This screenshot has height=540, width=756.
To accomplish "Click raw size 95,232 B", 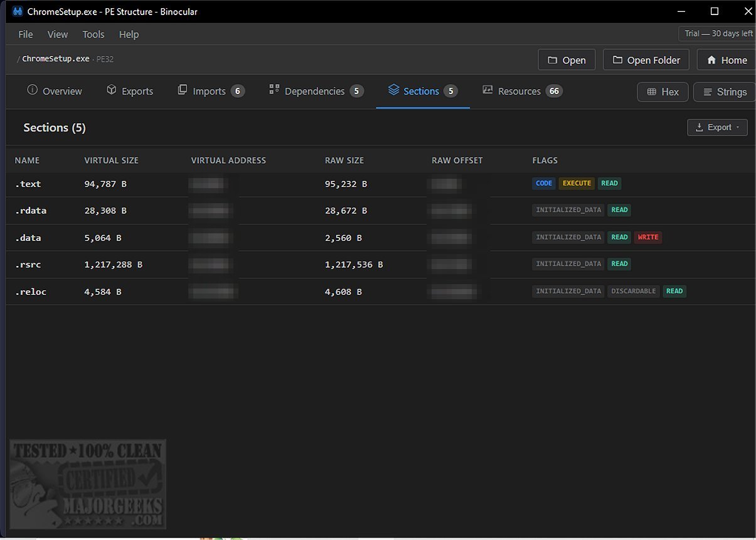I will coord(346,184).
